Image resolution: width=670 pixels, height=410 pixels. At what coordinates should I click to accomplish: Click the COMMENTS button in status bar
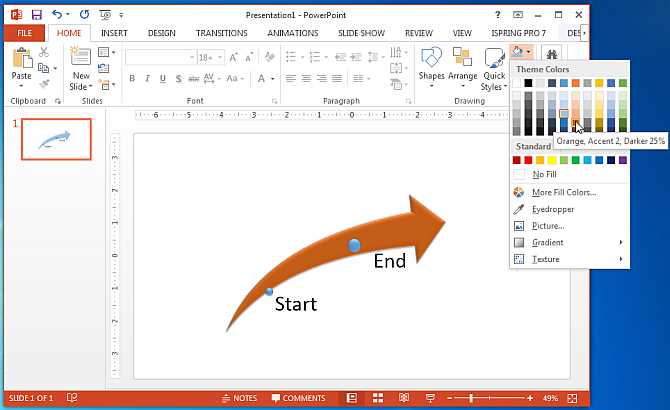coord(299,398)
